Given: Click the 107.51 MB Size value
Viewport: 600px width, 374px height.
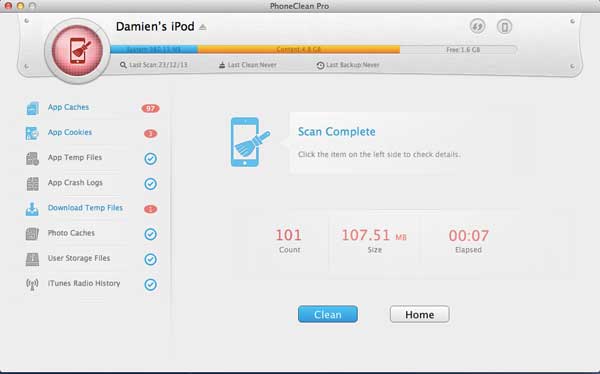Looking at the screenshot, I should point(374,235).
